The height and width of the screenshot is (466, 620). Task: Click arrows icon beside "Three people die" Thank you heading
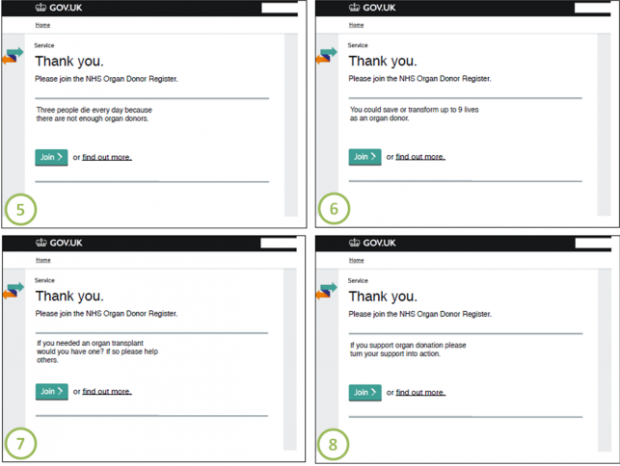coord(13,56)
